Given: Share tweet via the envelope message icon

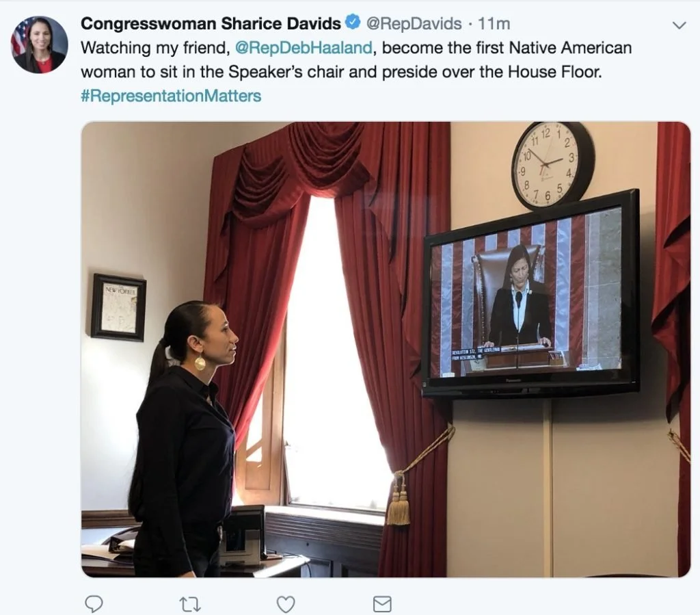Looking at the screenshot, I should tap(382, 604).
